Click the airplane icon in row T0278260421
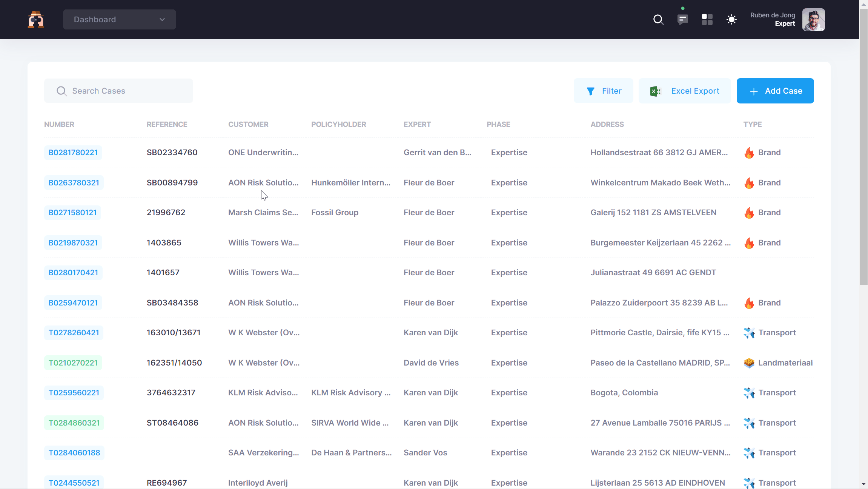The width and height of the screenshot is (868, 489). point(749,333)
